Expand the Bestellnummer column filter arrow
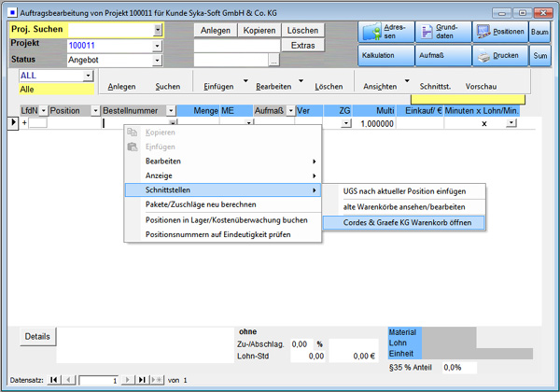Image resolution: width=560 pixels, height=392 pixels. pyautogui.click(x=171, y=110)
